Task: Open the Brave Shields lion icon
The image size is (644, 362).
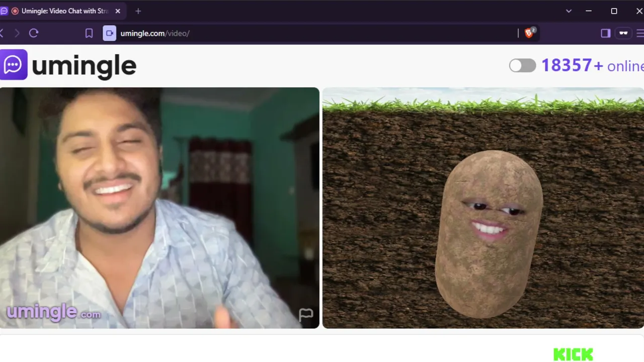Action: [529, 33]
